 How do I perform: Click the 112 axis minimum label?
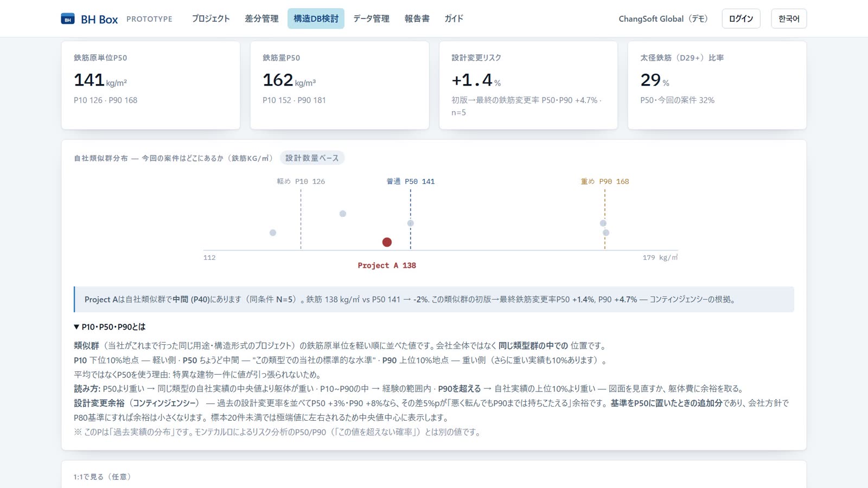tap(209, 258)
